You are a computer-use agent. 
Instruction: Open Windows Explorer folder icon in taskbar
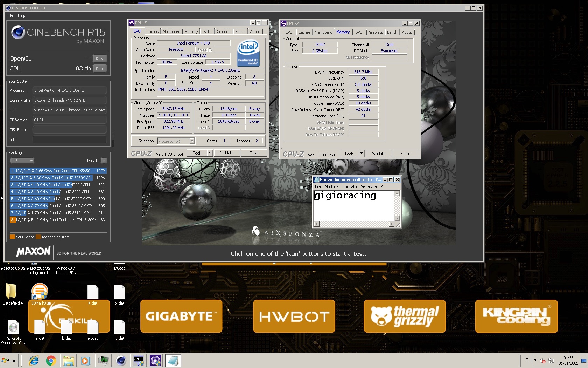(x=69, y=361)
